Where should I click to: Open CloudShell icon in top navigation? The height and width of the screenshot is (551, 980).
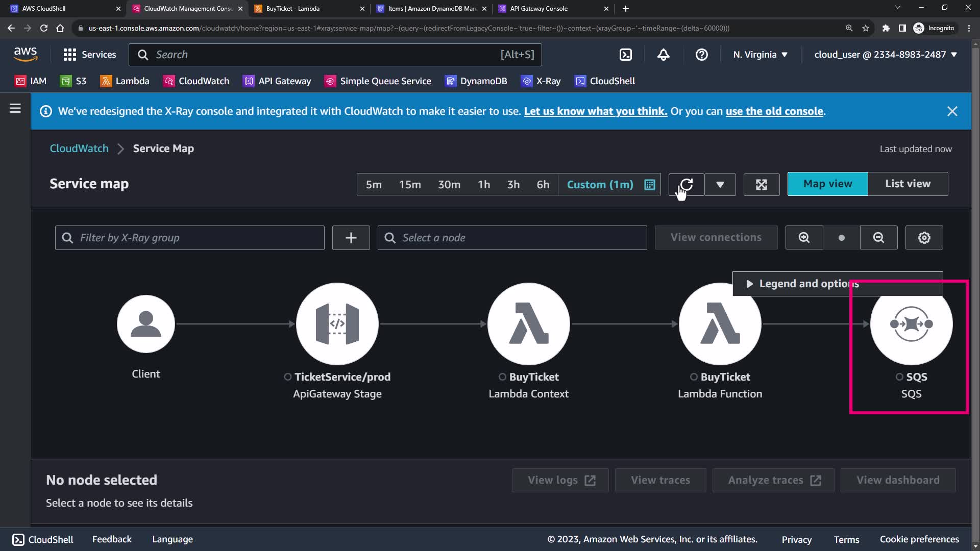625,55
